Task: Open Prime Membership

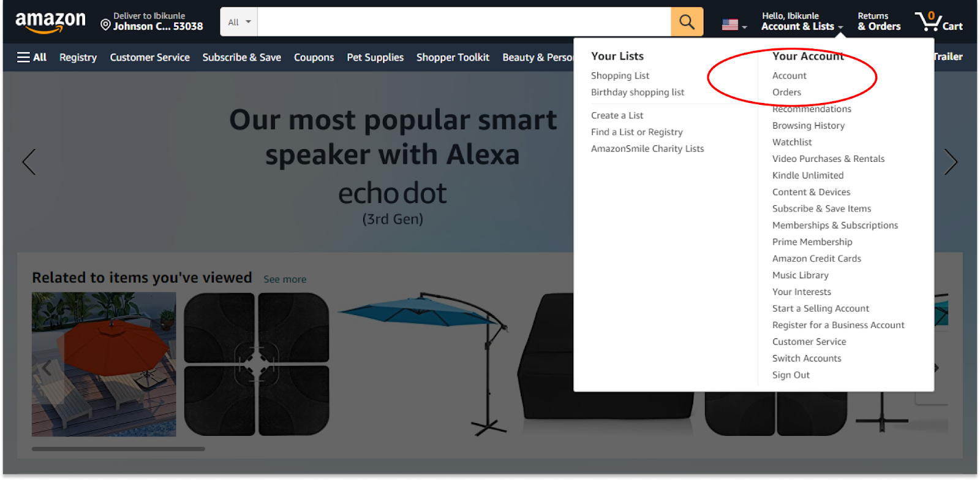Action: click(812, 242)
